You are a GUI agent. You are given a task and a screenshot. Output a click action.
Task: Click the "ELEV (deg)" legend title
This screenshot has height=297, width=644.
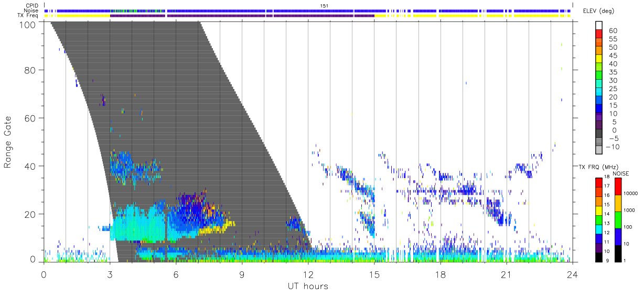(598, 11)
